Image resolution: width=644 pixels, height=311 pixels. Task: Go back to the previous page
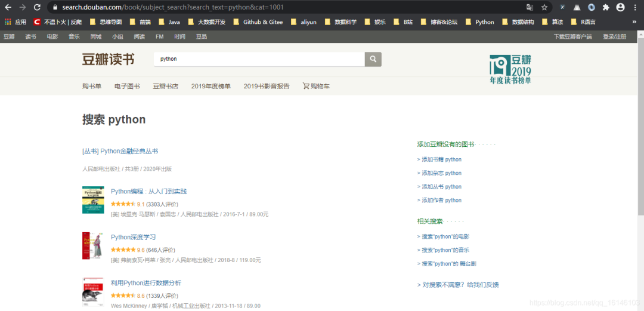coord(8,7)
